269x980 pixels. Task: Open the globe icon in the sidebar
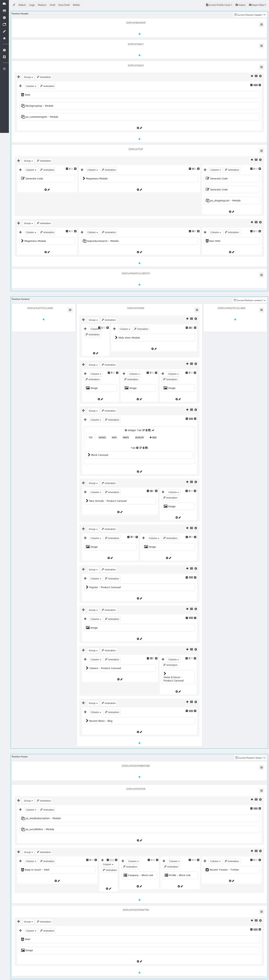(x=4, y=17)
